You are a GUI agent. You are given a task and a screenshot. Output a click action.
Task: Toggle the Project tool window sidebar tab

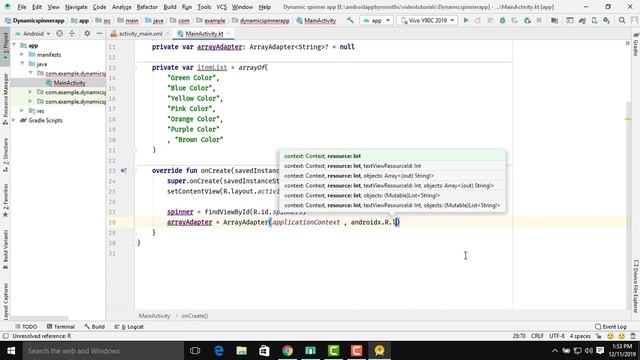[5, 47]
